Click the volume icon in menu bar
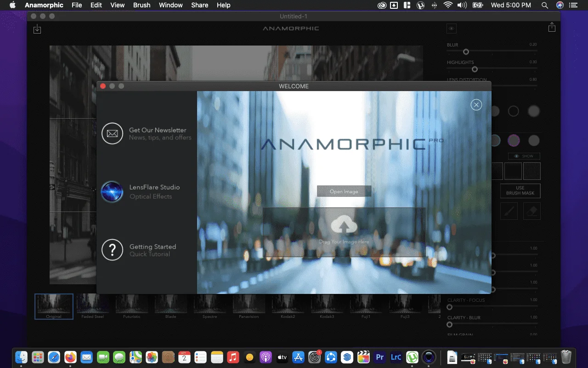Screen dimensions: 588x368 [462, 5]
